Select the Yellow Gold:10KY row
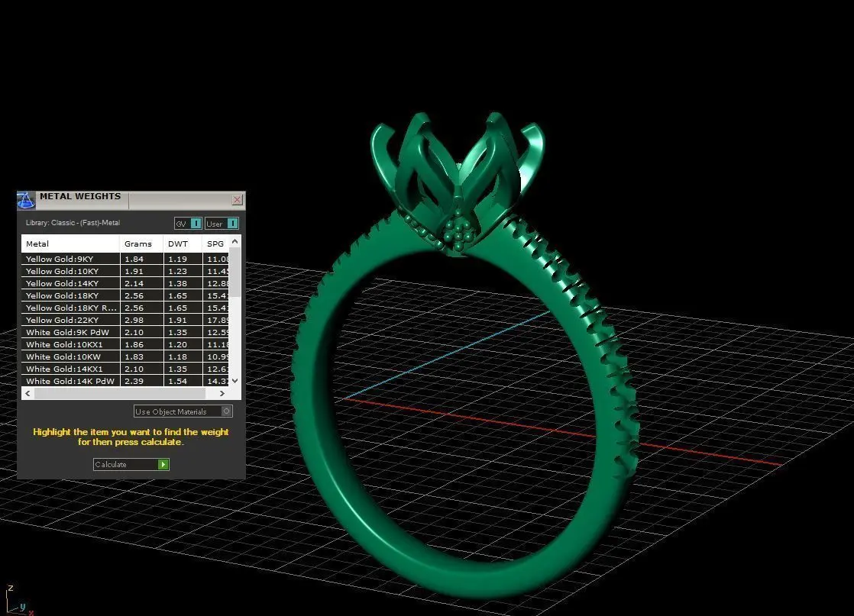The width and height of the screenshot is (854, 616). click(x=125, y=271)
